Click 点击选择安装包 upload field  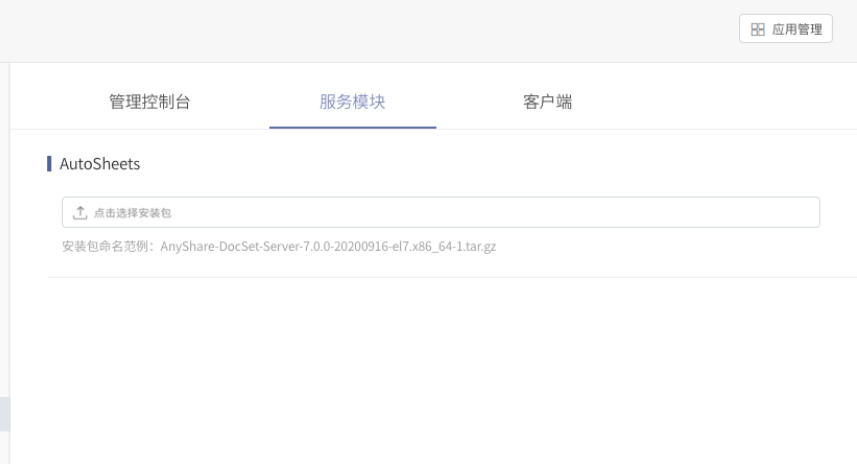point(441,212)
